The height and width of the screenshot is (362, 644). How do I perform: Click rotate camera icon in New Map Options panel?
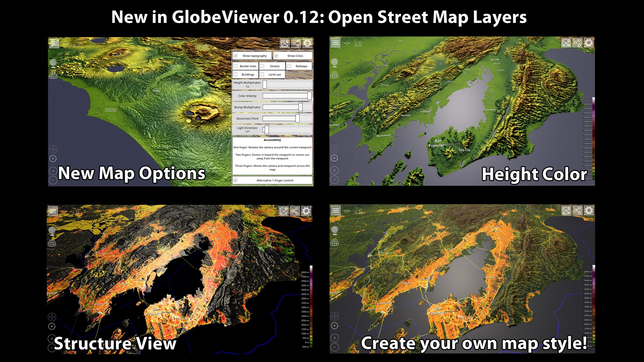click(x=53, y=159)
